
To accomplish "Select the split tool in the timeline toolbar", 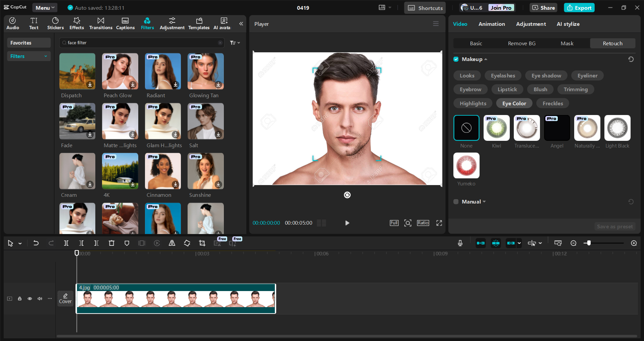I will click(66, 243).
